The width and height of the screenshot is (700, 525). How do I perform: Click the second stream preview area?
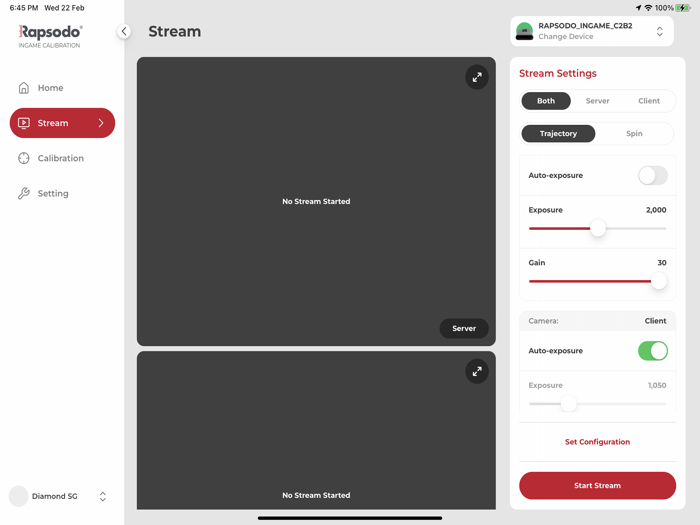pos(316,430)
